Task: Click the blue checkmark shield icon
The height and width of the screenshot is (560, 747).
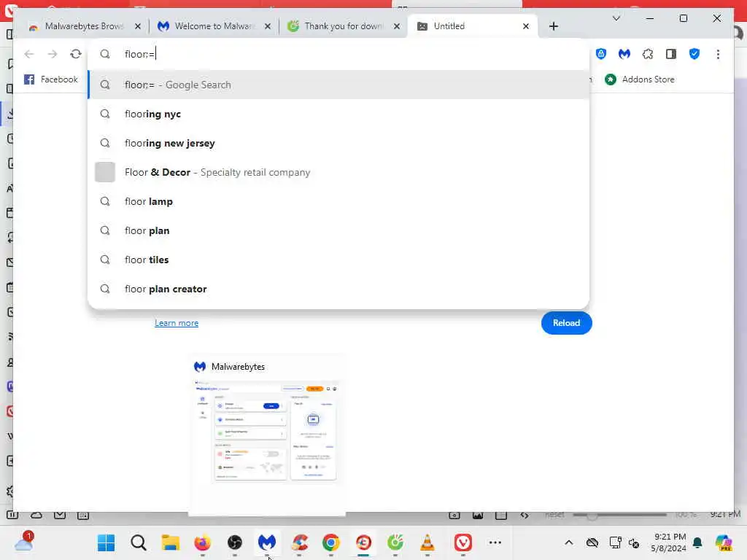Action: point(694,54)
